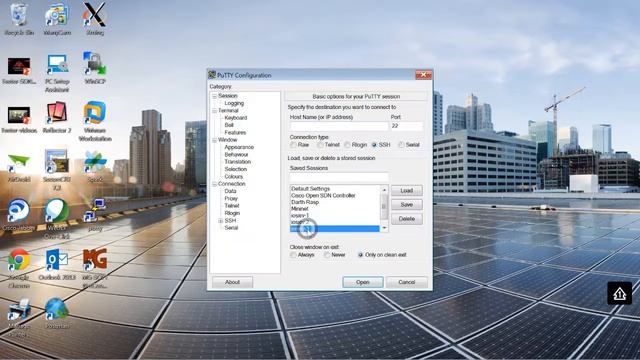Open the Selection category

236,169
